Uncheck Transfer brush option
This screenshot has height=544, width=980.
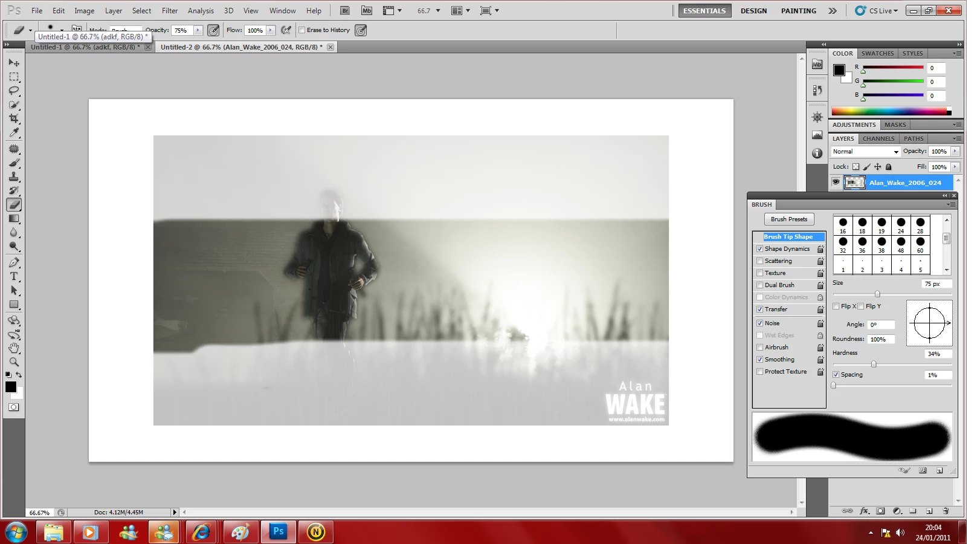760,309
